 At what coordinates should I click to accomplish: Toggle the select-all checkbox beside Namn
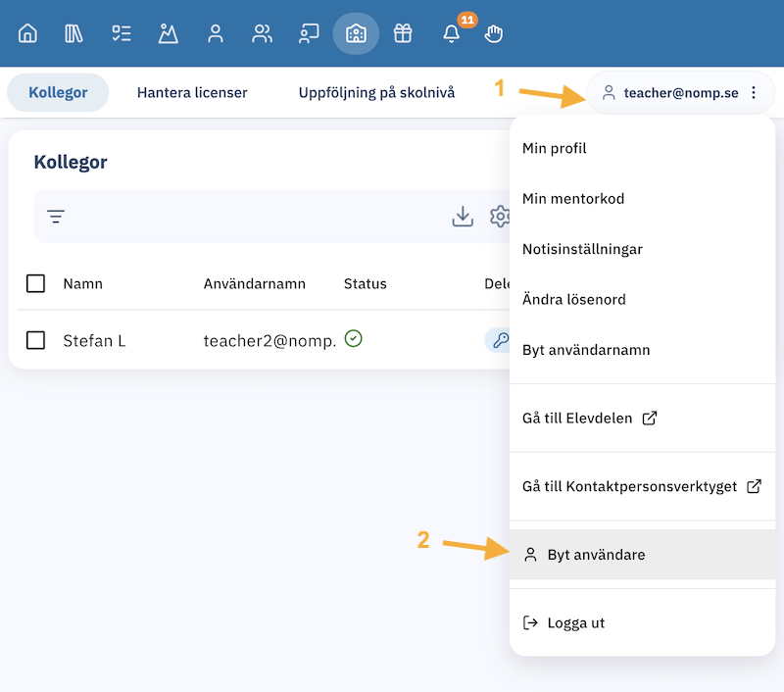click(x=35, y=283)
